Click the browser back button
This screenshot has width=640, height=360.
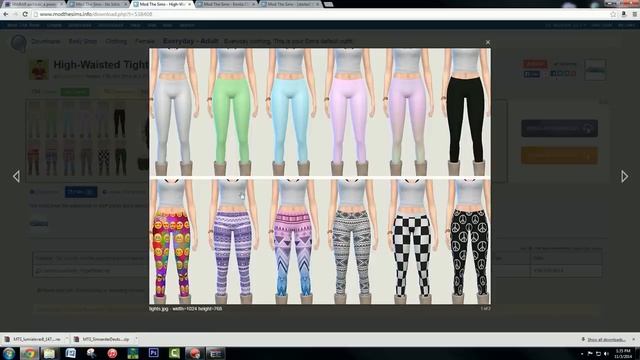pos(6,14)
